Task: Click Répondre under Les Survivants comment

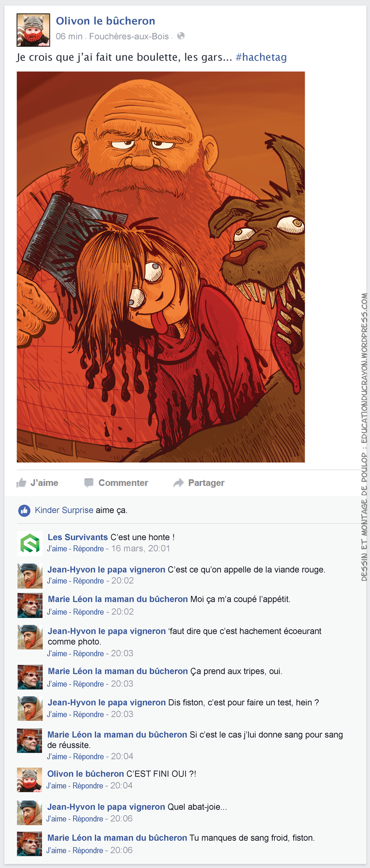Action: pyautogui.click(x=88, y=549)
